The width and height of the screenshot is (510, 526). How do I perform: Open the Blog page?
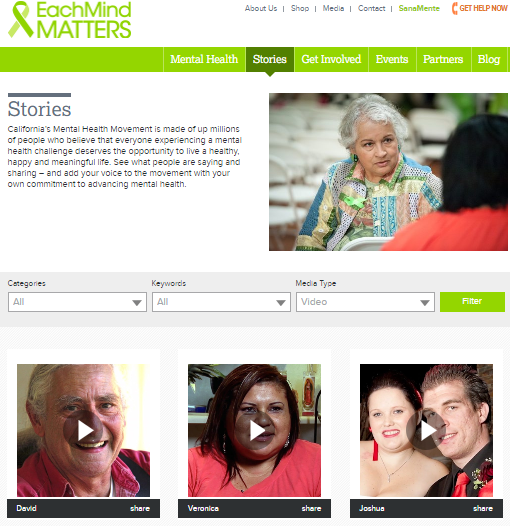pos(489,59)
